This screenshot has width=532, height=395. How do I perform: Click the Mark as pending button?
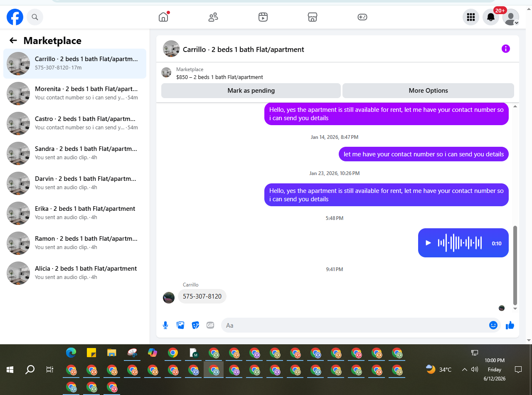pyautogui.click(x=251, y=91)
